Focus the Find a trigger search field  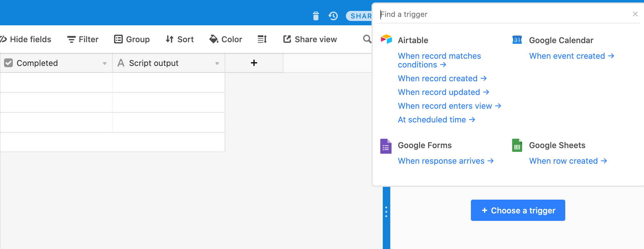pyautogui.click(x=503, y=14)
